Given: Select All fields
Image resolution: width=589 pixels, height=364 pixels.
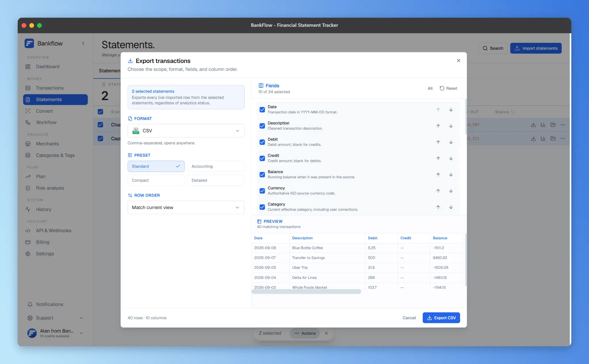Looking at the screenshot, I should [430, 88].
